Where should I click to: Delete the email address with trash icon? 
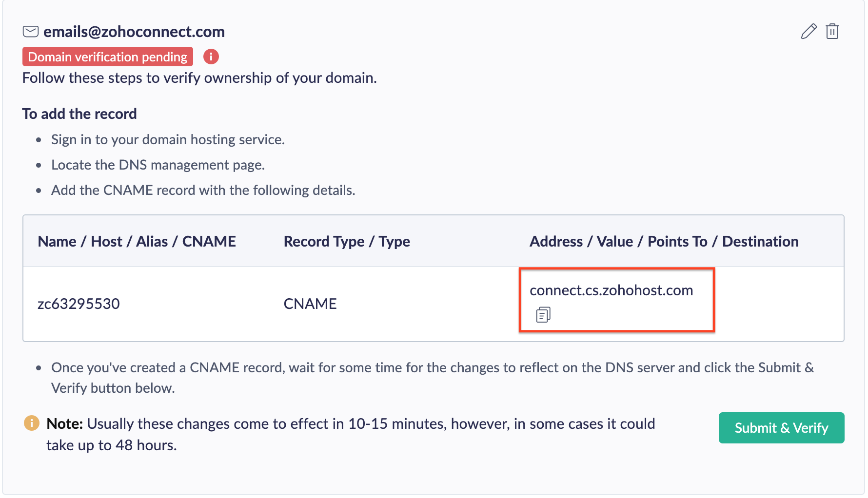tap(832, 32)
